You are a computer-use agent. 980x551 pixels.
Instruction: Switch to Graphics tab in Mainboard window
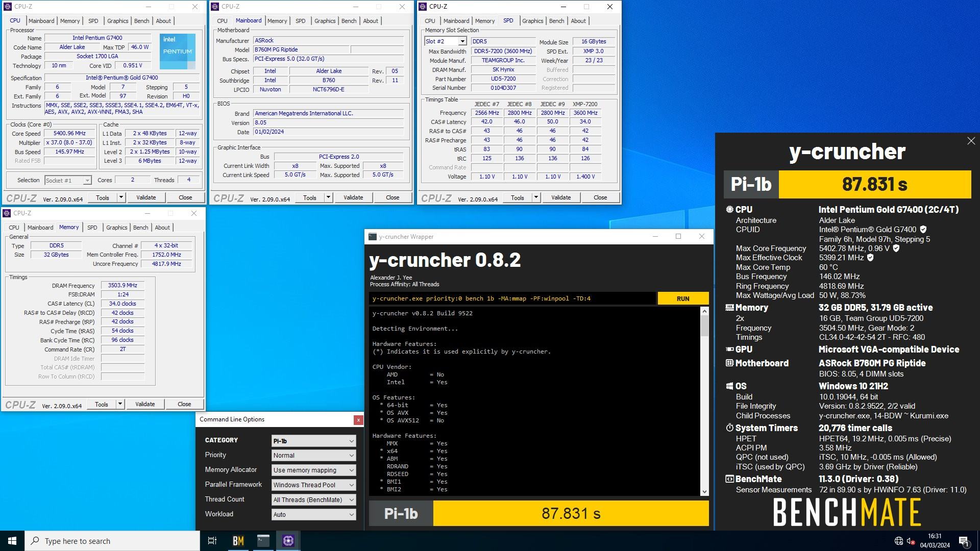click(x=325, y=21)
